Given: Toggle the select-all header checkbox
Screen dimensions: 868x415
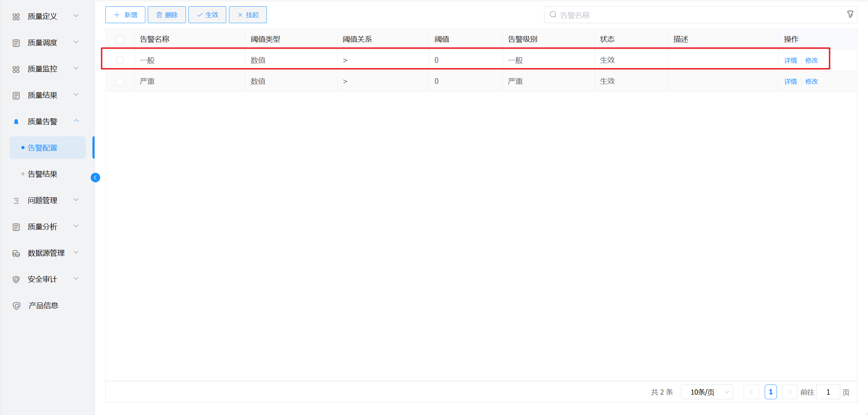Looking at the screenshot, I should click(120, 39).
